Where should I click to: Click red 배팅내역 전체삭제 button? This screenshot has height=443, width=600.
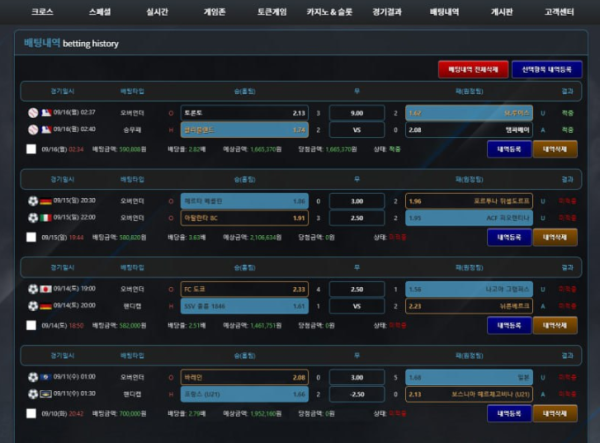coord(473,69)
